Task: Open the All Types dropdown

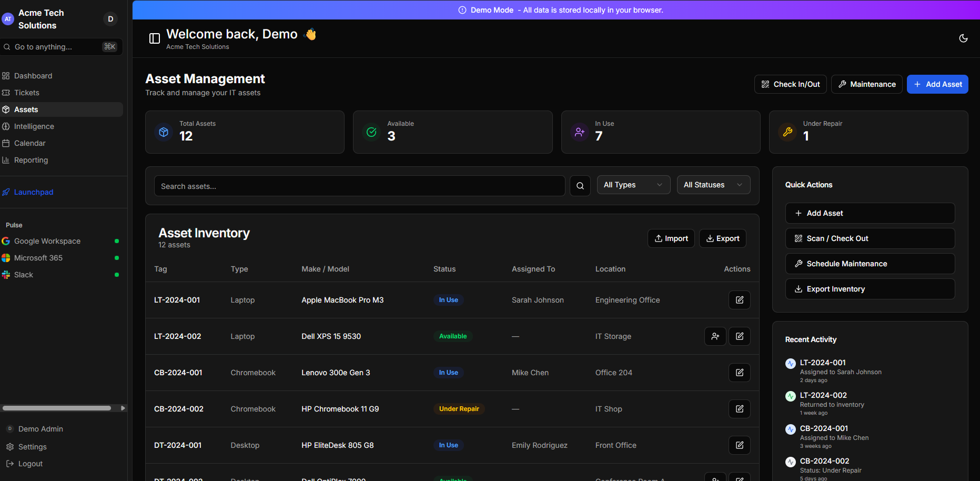Action: click(633, 185)
